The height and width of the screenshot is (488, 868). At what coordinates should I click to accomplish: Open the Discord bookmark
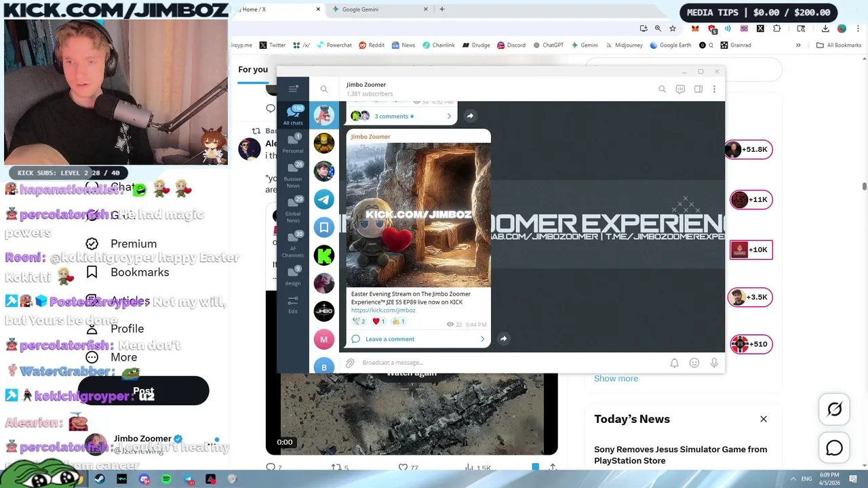coord(511,45)
